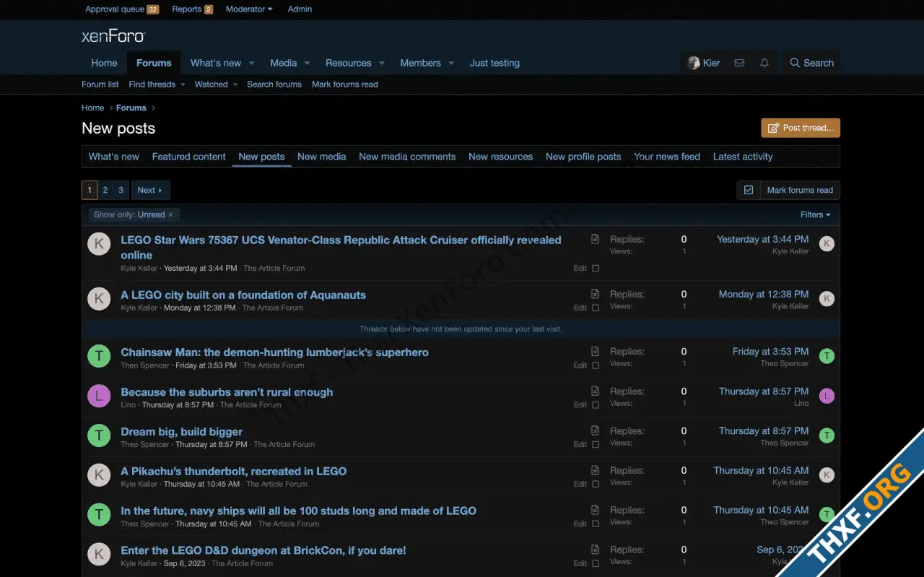Tick the checkbox on the suburbs thread row

596,405
